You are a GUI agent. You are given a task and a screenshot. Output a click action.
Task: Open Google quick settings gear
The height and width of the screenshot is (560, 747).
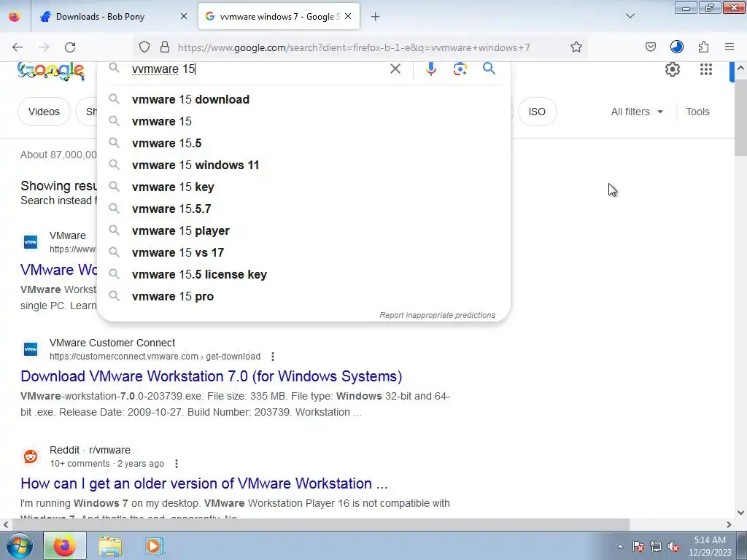[x=672, y=69]
